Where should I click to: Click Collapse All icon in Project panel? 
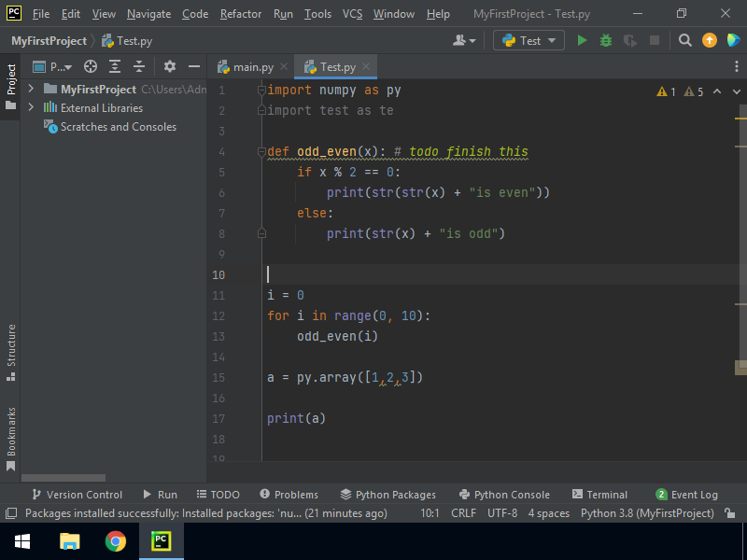(x=139, y=66)
